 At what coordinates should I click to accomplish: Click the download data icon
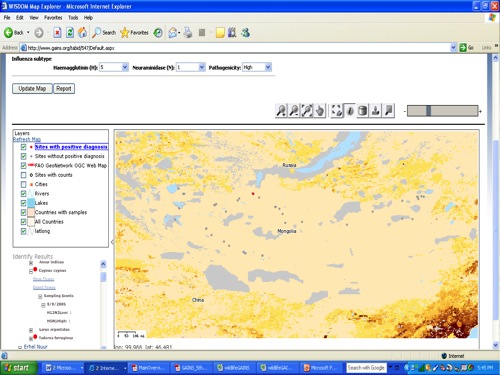point(376,111)
